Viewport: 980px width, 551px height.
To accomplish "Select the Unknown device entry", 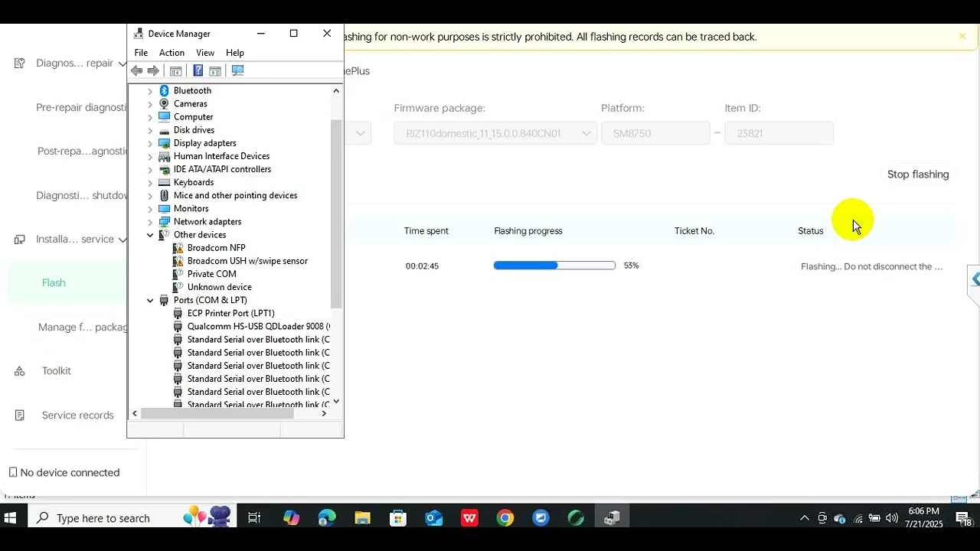I will 219,287.
